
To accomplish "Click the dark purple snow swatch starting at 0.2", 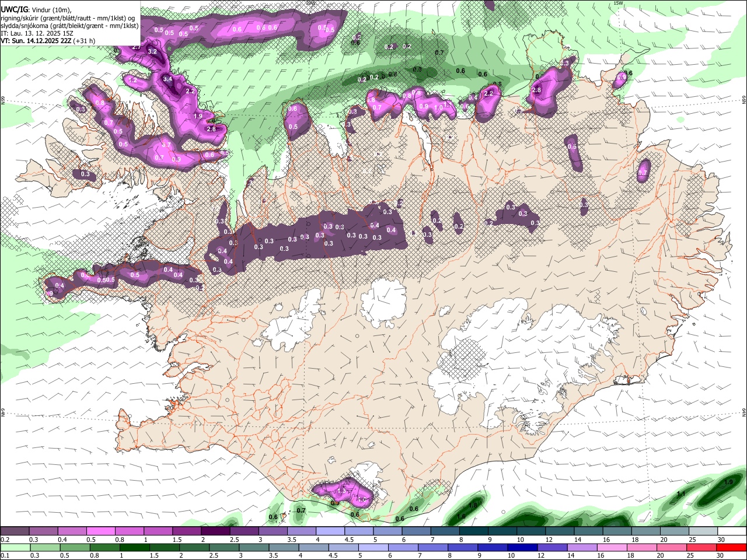I will 15,531.
